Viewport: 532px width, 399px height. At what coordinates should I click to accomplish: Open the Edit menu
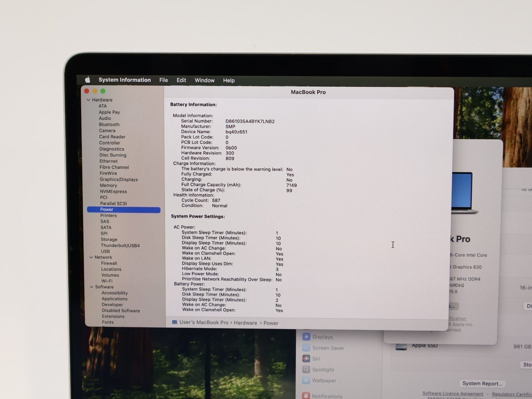point(181,80)
